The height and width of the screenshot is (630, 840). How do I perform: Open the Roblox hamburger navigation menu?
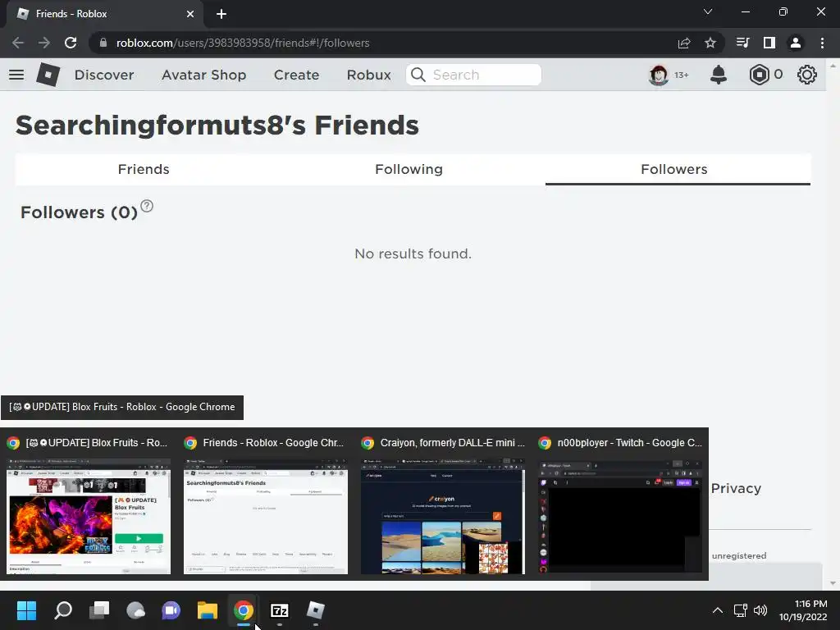pyautogui.click(x=16, y=75)
